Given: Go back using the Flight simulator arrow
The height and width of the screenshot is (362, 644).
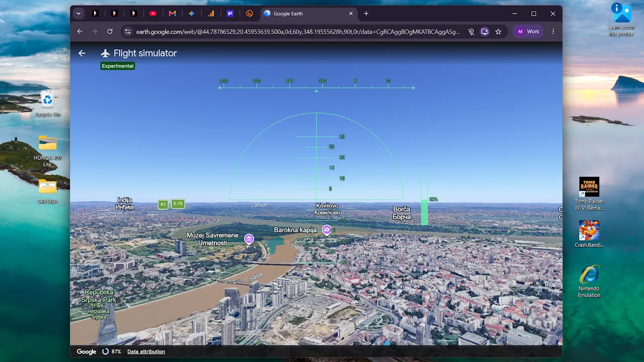Looking at the screenshot, I should (82, 53).
